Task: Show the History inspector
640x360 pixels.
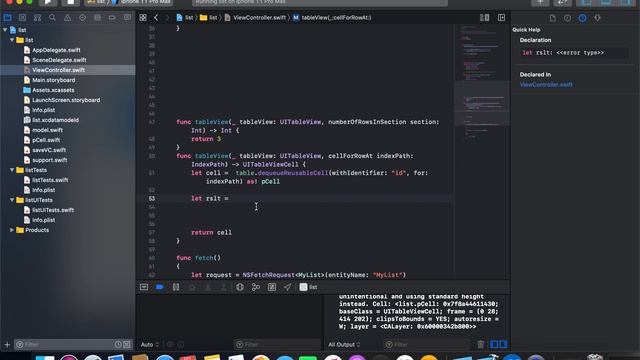Action: tap(567, 18)
